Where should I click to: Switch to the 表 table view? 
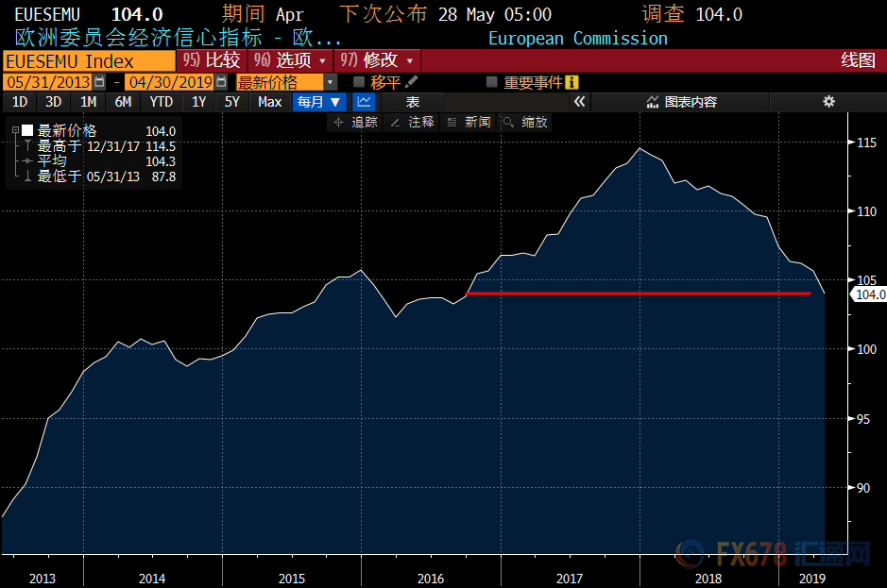pos(413,102)
